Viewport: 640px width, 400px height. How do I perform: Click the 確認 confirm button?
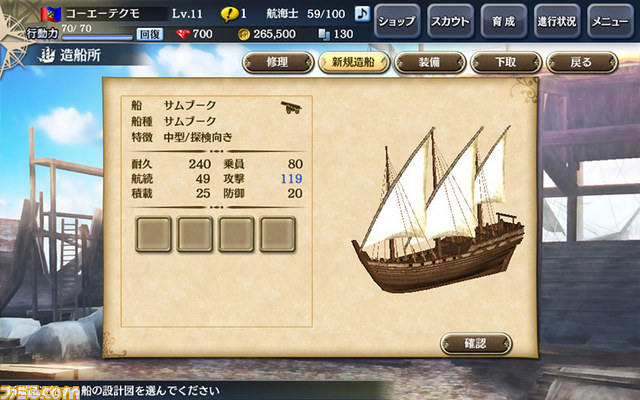point(476,344)
